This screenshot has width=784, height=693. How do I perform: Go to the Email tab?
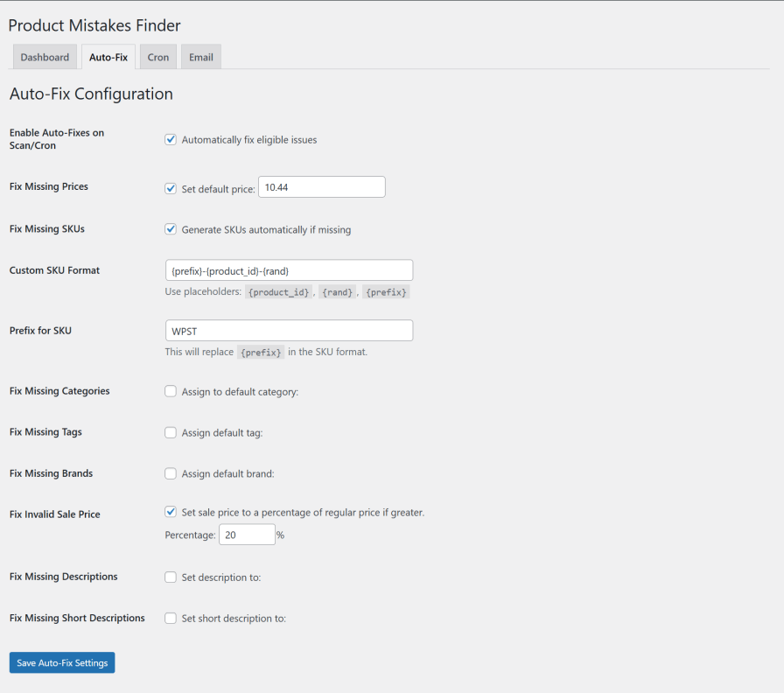tap(200, 58)
